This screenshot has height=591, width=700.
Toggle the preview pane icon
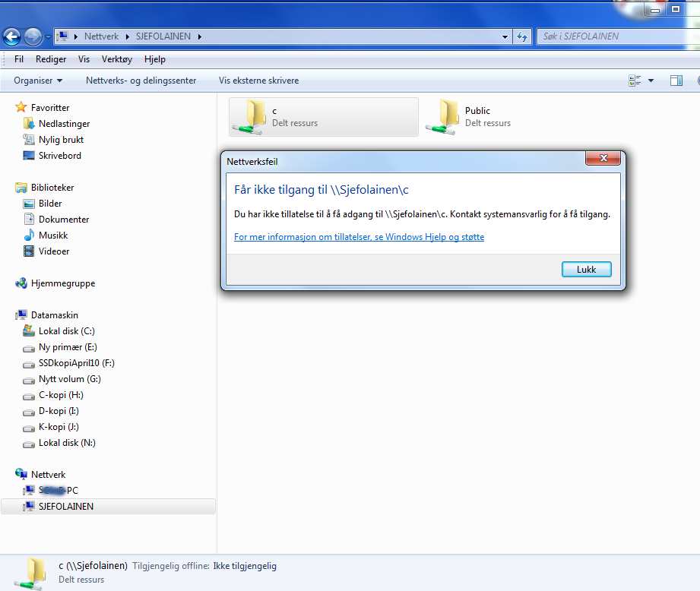[676, 81]
